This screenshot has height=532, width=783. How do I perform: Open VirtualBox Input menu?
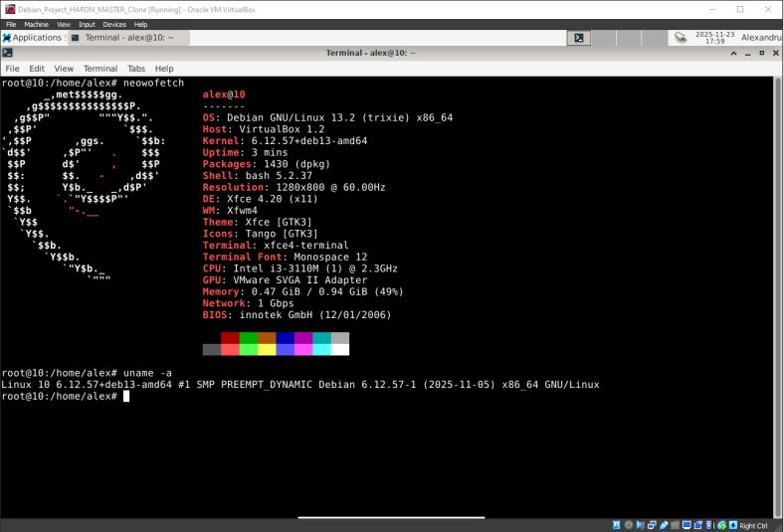pyautogui.click(x=87, y=24)
